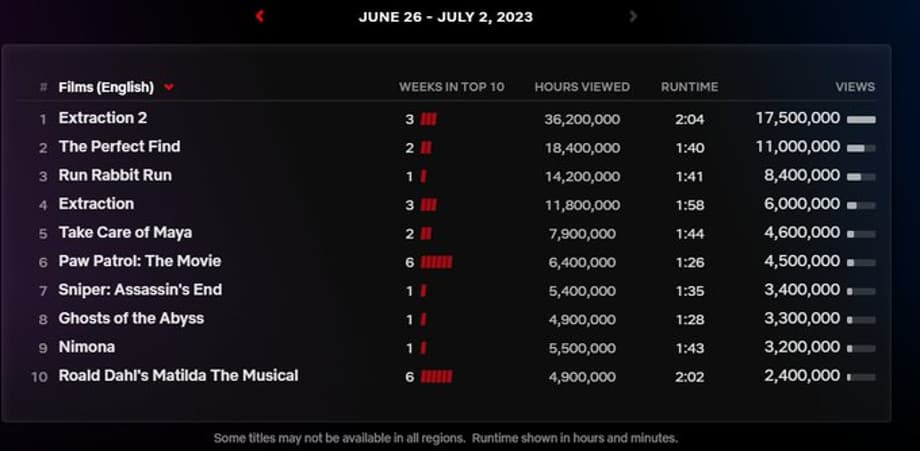The height and width of the screenshot is (451, 920).
Task: Select Ghosts of the Abyss title
Action: 131,319
